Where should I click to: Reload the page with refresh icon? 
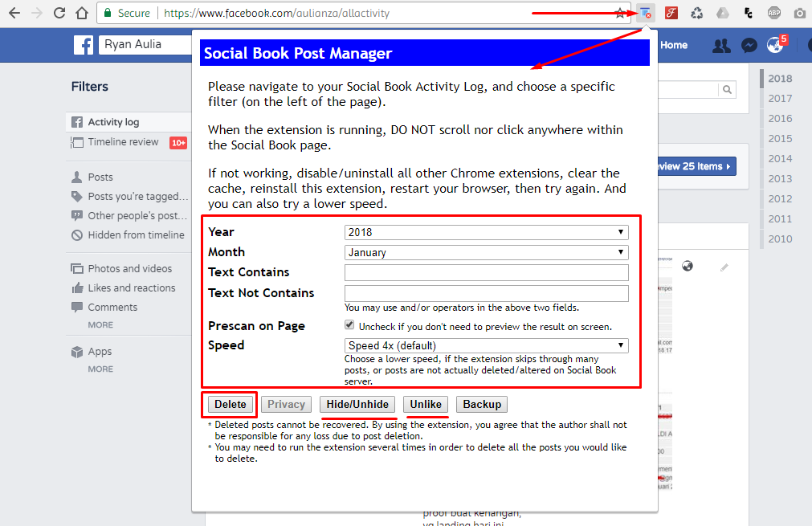pos(59,13)
